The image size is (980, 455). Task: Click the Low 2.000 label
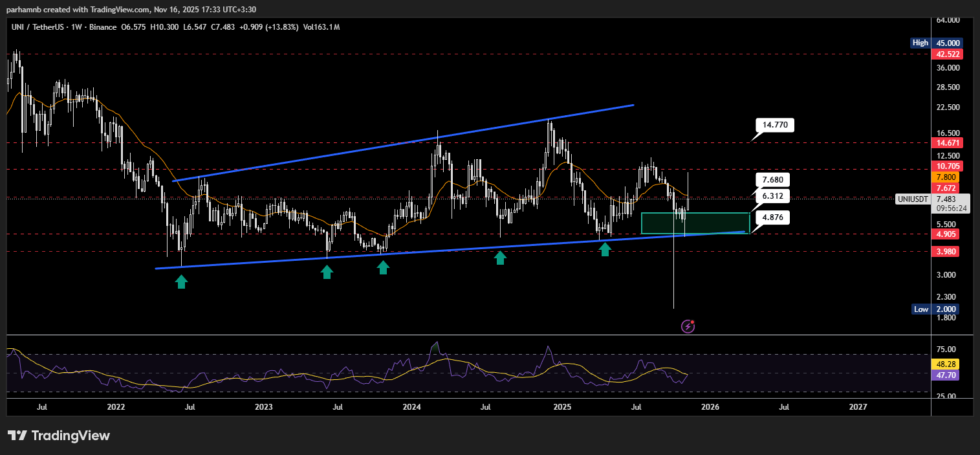[935, 309]
